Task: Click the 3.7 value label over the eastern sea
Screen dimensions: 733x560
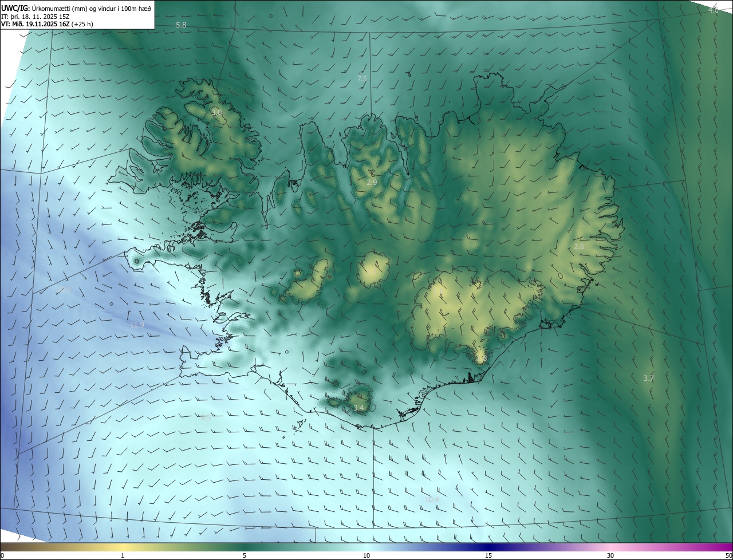Action: tap(649, 378)
